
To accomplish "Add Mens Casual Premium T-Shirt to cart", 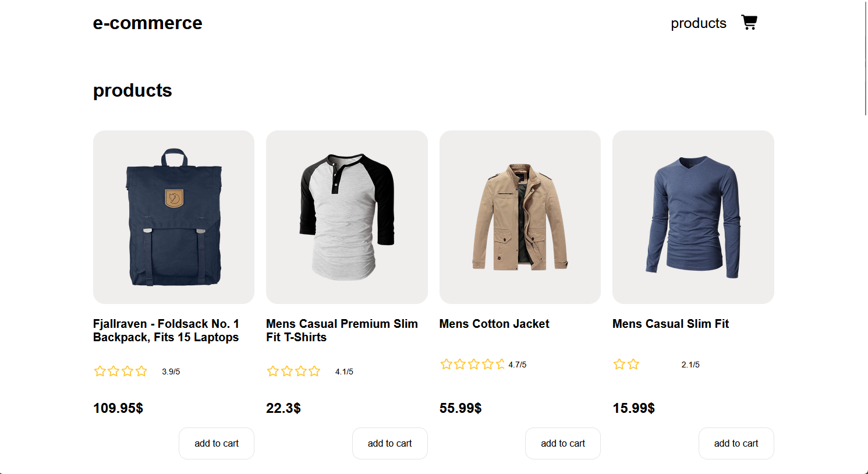I will coord(389,443).
